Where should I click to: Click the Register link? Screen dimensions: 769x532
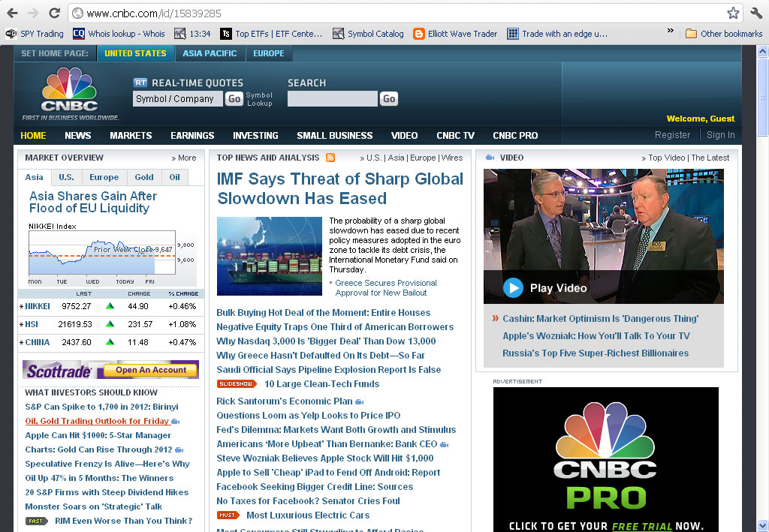672,135
